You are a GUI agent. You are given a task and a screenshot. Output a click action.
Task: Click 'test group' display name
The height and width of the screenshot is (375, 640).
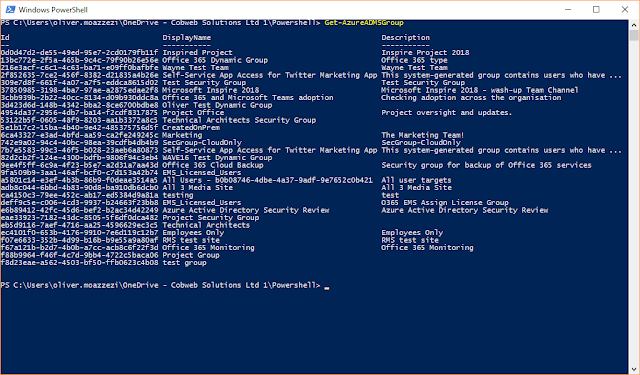point(184,263)
